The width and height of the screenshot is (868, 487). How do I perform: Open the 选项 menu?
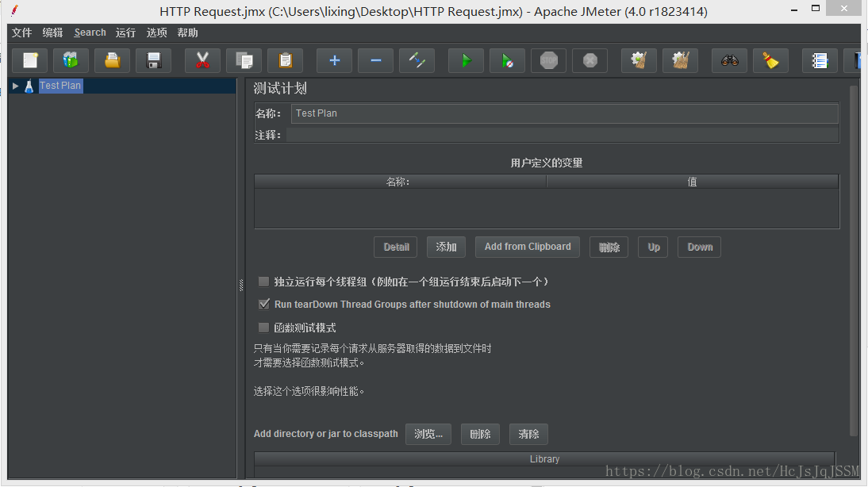coord(156,33)
